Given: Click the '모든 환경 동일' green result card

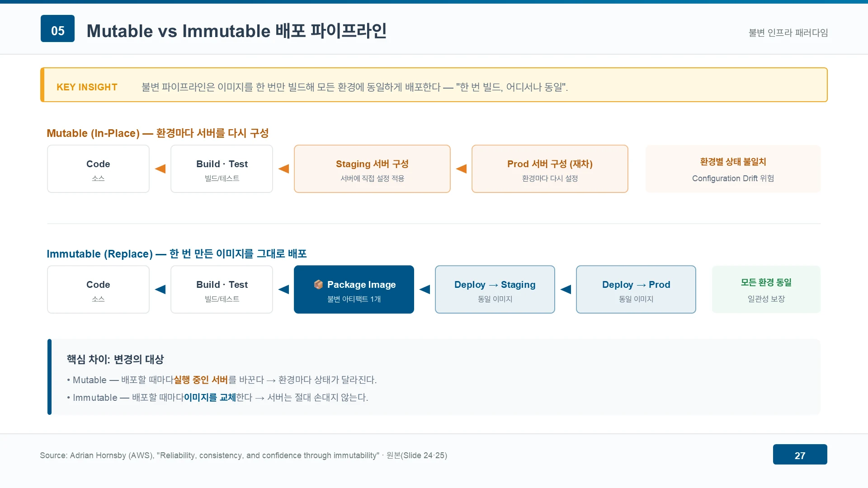Looking at the screenshot, I should tap(766, 290).
